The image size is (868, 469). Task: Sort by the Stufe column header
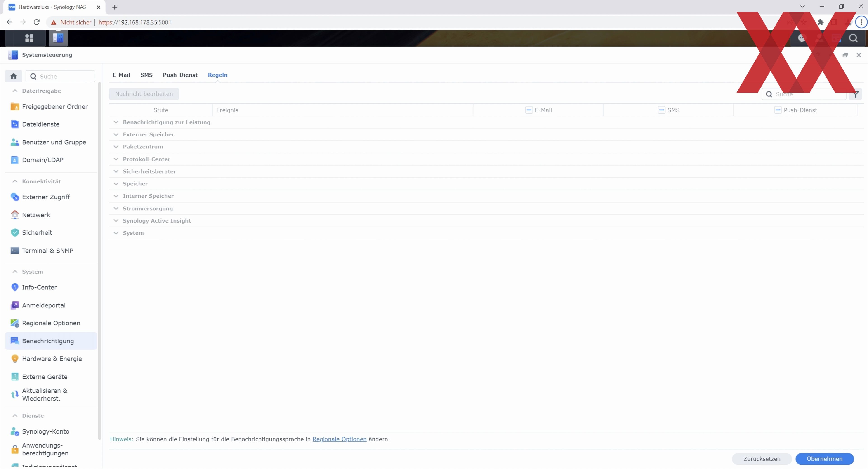pyautogui.click(x=161, y=110)
